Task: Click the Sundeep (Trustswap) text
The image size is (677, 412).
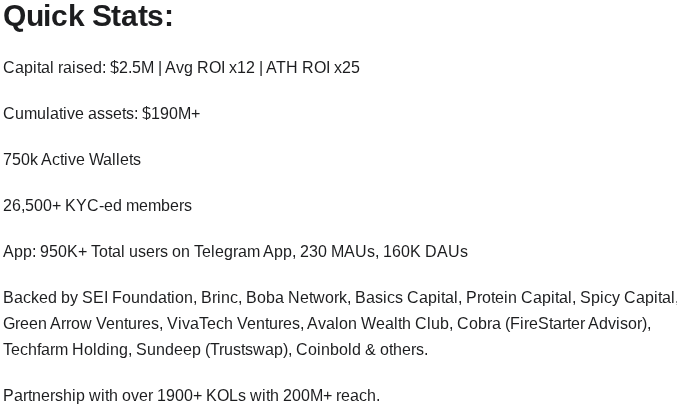Action: (x=212, y=350)
